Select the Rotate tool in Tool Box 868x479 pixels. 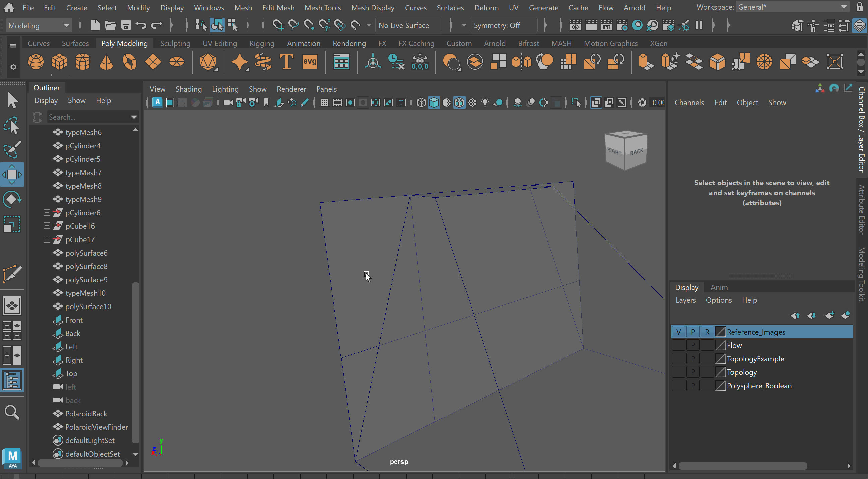[12, 199]
